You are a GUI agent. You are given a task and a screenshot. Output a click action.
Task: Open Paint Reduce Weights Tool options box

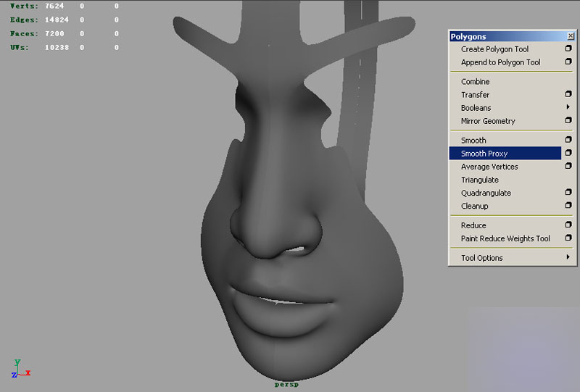tap(568, 238)
